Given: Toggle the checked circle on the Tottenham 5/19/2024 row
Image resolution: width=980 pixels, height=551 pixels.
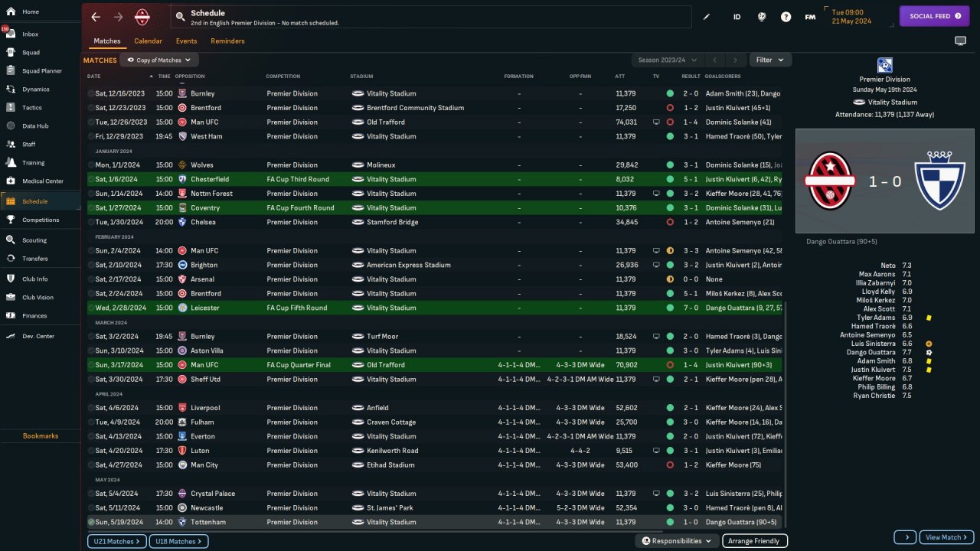Looking at the screenshot, I should (91, 522).
